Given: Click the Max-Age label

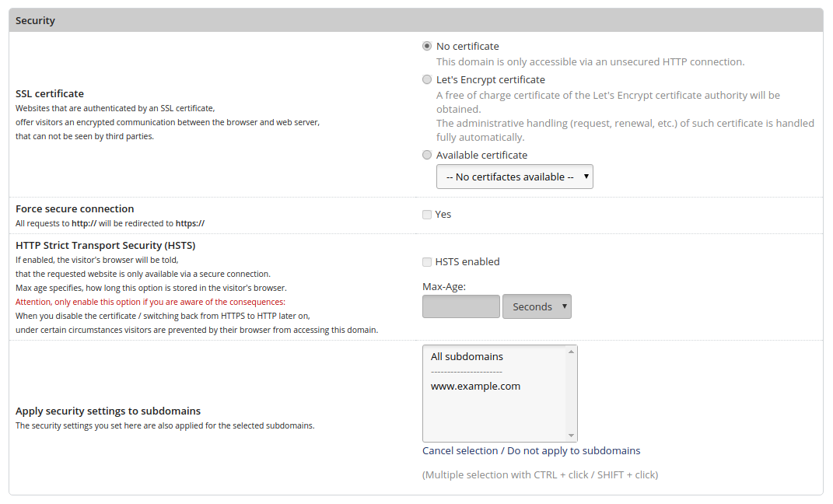Looking at the screenshot, I should point(443,287).
